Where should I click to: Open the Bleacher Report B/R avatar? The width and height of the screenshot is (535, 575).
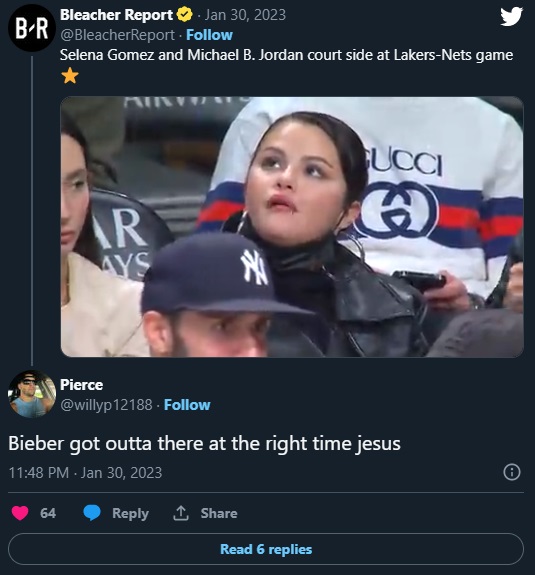(32, 28)
